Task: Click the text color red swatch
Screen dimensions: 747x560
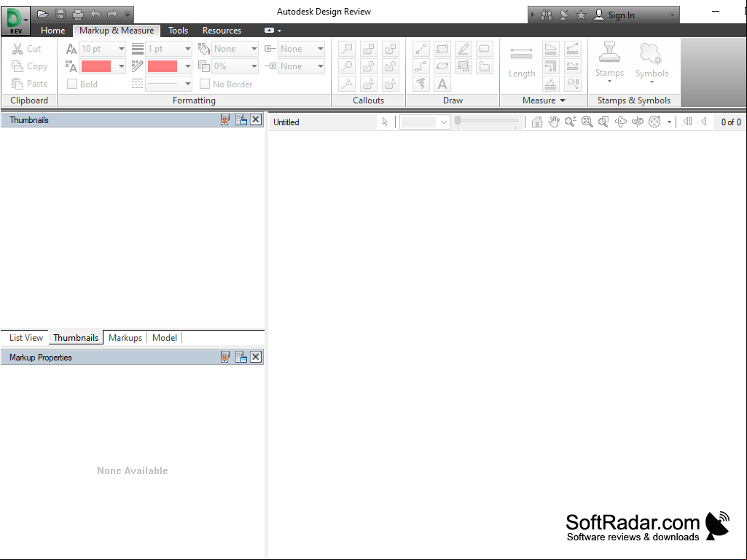Action: coord(96,66)
